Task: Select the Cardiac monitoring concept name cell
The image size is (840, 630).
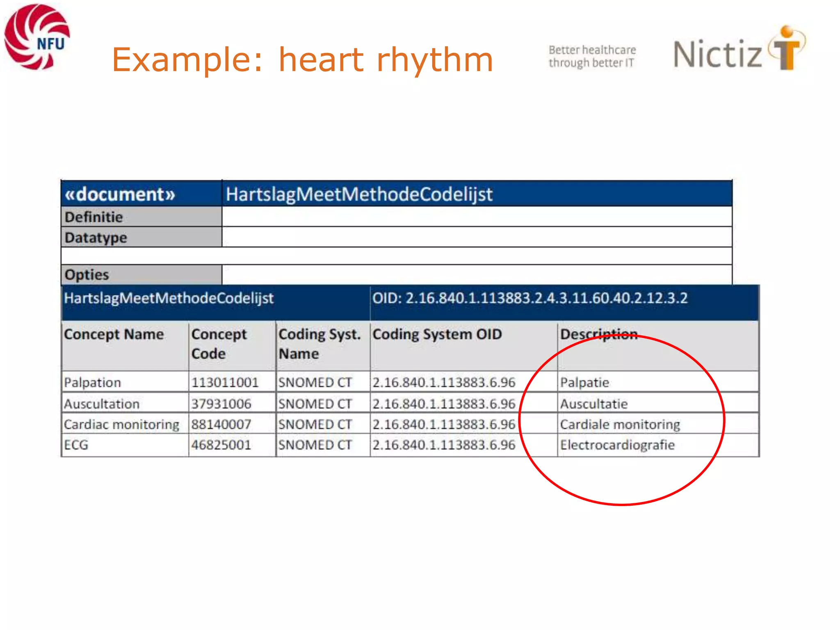Action: click(x=125, y=424)
